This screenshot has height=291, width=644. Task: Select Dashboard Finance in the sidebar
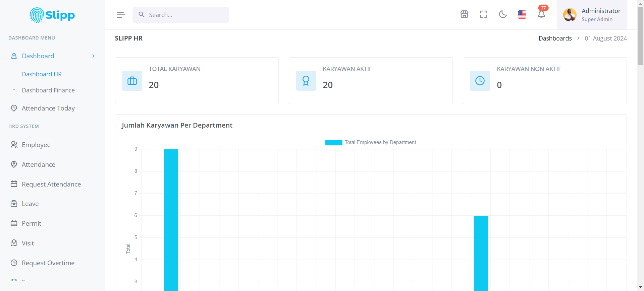click(48, 90)
